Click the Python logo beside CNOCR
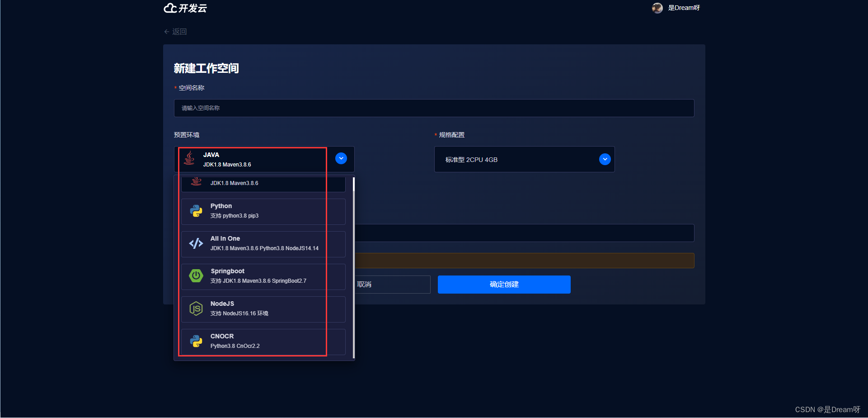868x418 pixels. pyautogui.click(x=196, y=341)
